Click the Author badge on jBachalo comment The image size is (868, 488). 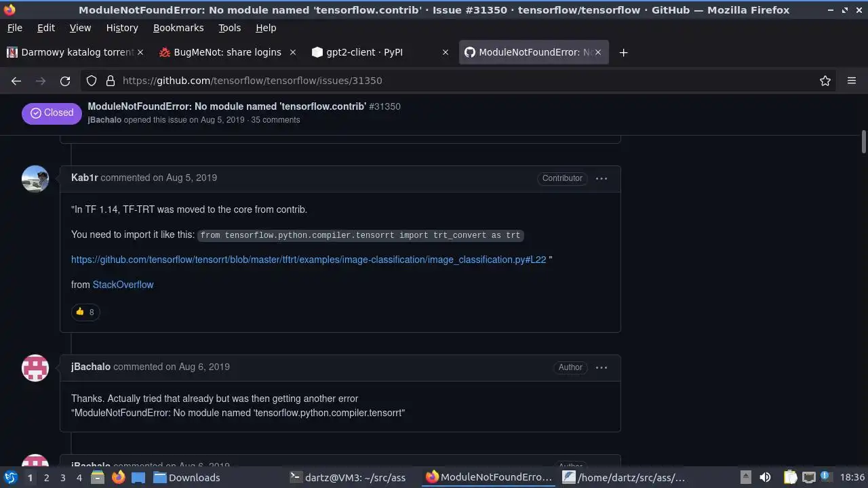point(570,367)
